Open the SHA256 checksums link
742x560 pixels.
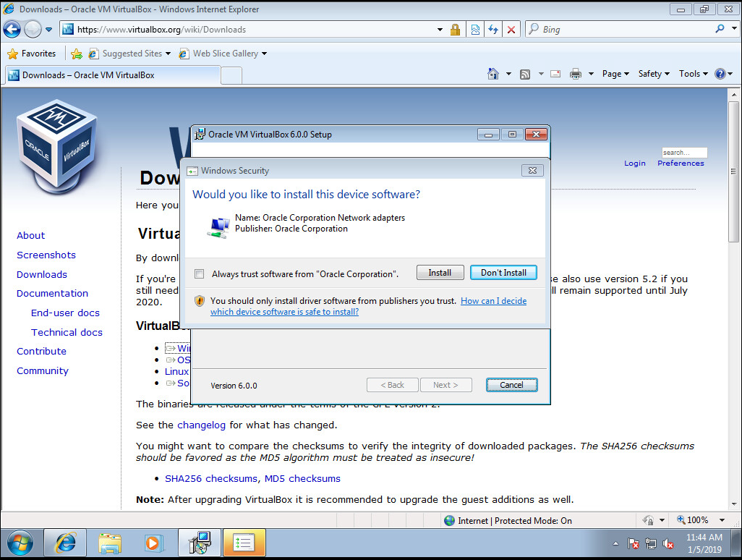click(211, 478)
